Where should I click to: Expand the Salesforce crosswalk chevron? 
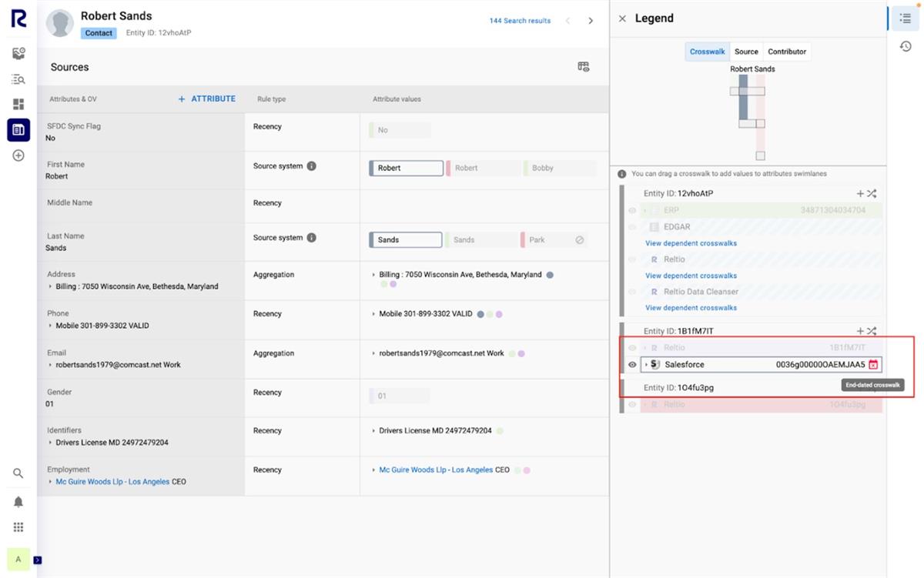click(648, 364)
